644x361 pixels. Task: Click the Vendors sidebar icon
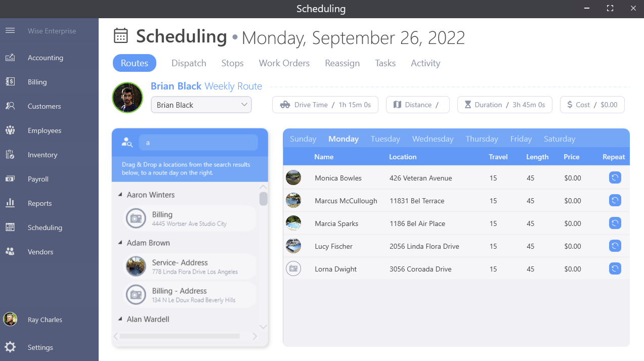(10, 252)
